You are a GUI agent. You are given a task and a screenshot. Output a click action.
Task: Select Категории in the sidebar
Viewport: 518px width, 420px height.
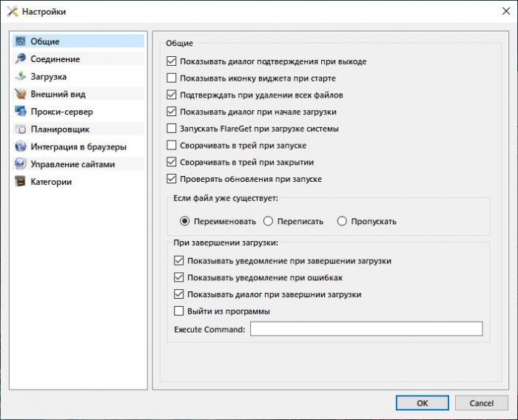pyautogui.click(x=78, y=182)
